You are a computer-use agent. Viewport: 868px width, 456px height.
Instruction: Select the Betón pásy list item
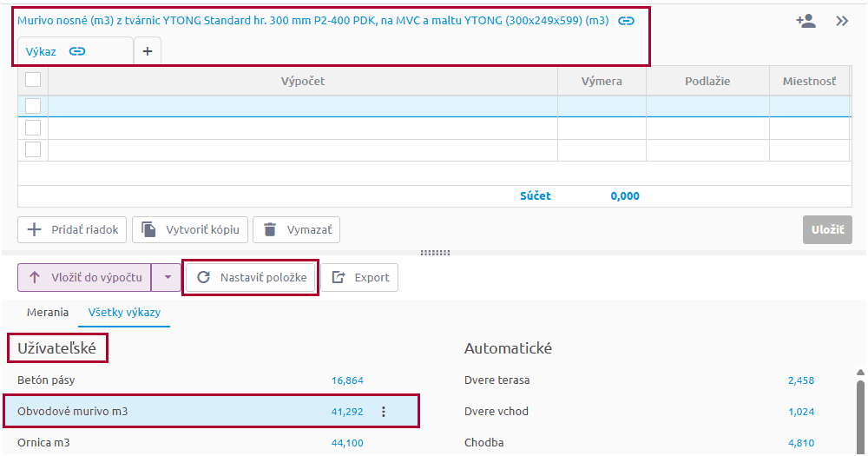click(52, 380)
